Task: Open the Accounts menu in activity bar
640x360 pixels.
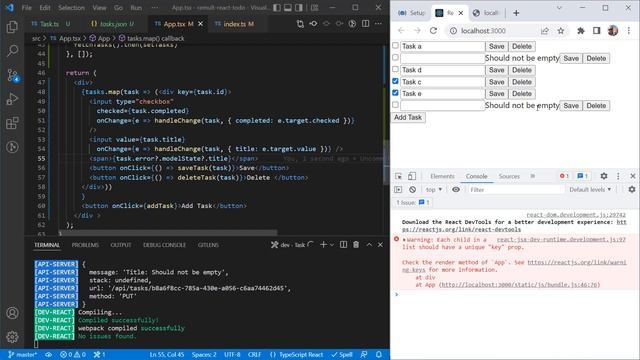Action: (12, 313)
